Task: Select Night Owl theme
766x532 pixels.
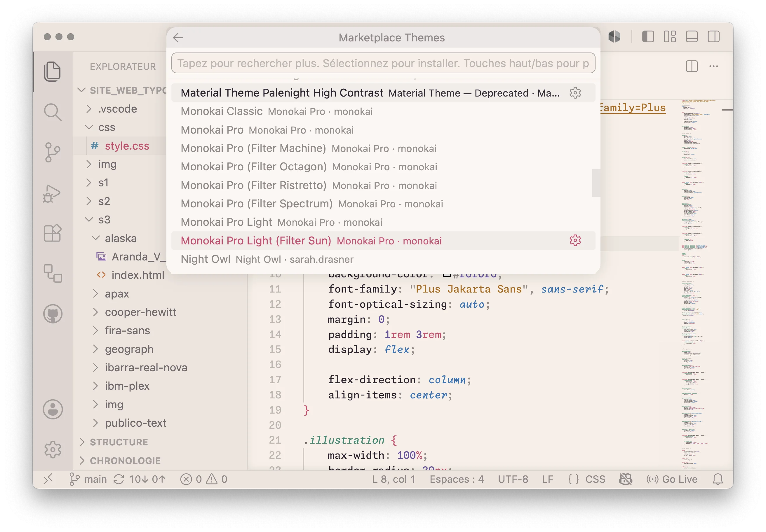Action: [x=383, y=259]
